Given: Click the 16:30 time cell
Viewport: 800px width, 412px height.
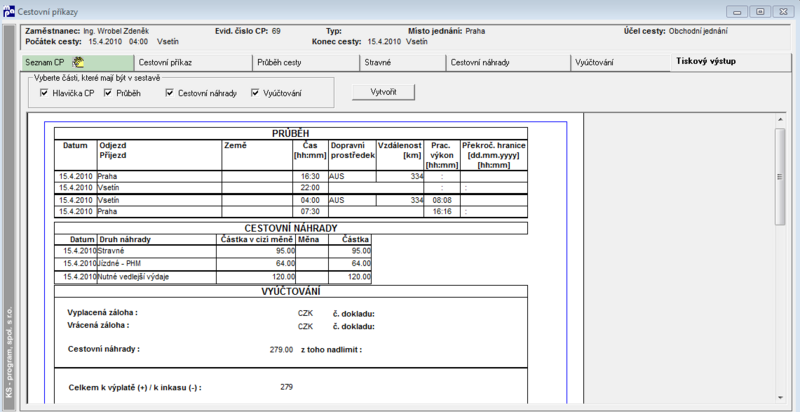Looking at the screenshot, I should coord(310,176).
